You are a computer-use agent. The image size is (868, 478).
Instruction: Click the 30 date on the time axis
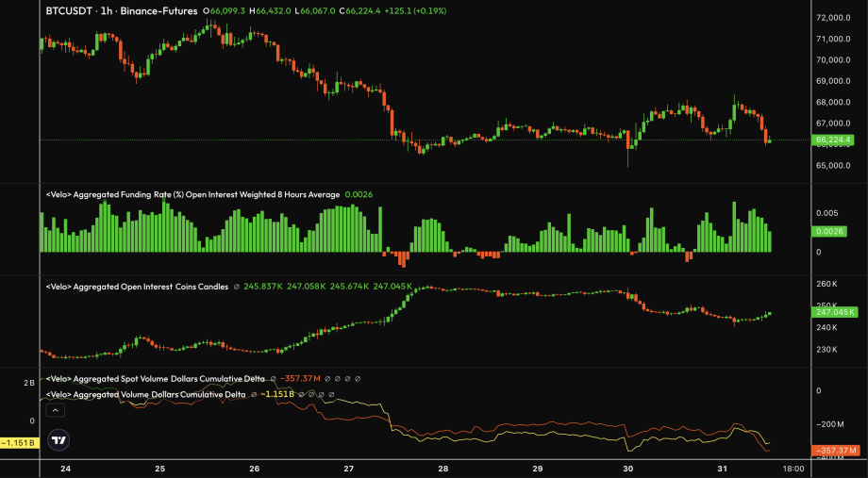(629, 468)
